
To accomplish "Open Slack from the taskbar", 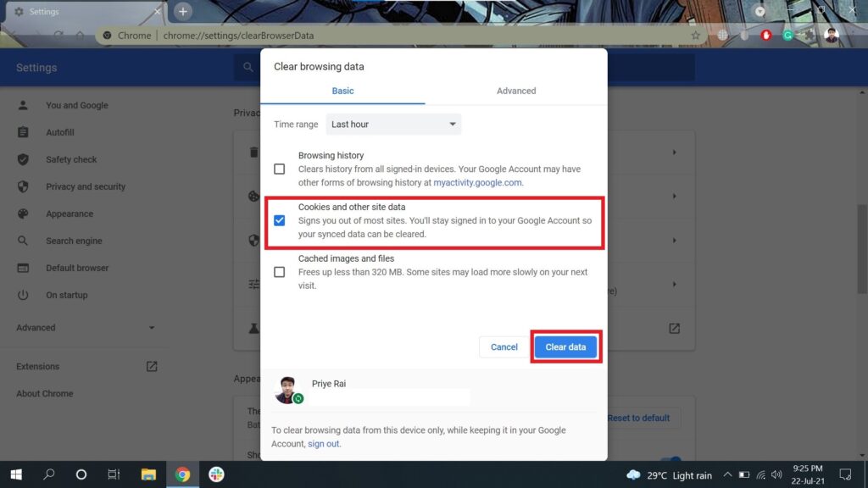I will coord(216,474).
